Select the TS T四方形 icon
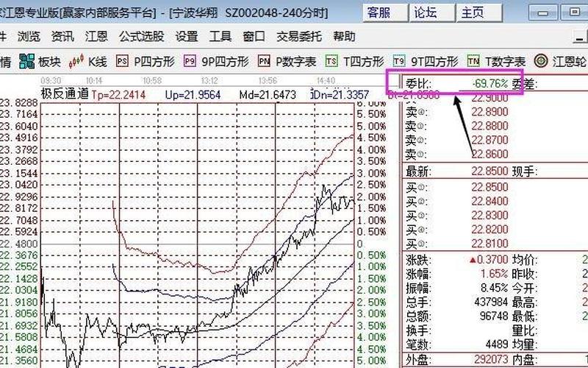This screenshot has width=588, height=368. (331, 61)
